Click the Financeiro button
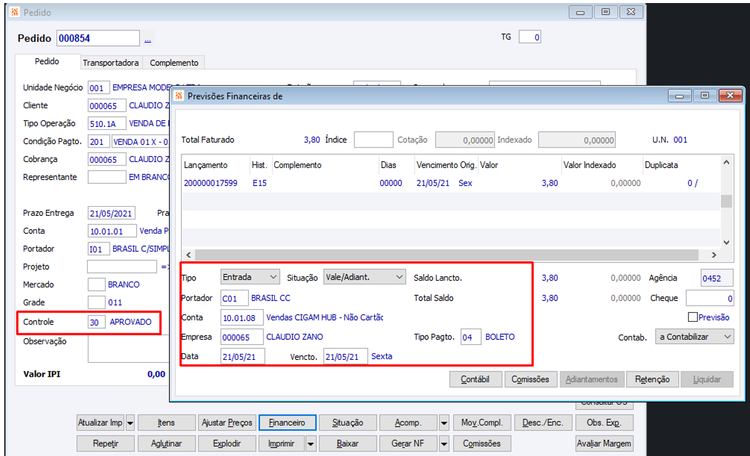The image size is (750, 456). [287, 423]
